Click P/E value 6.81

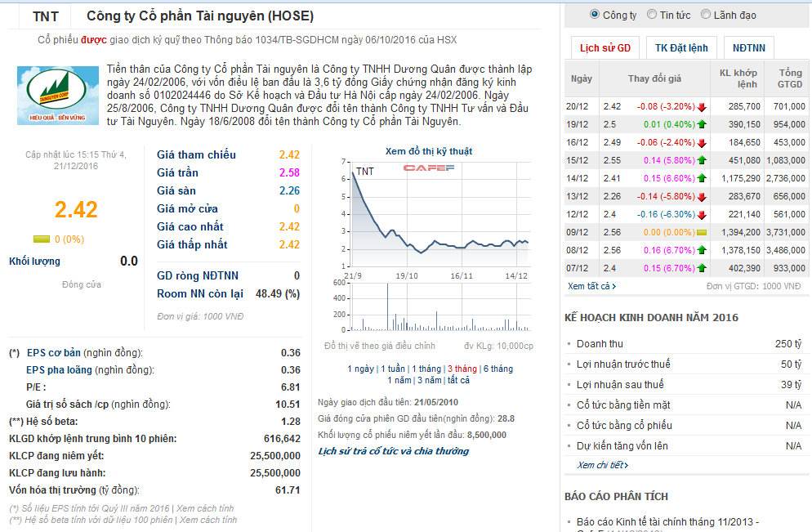tap(291, 387)
